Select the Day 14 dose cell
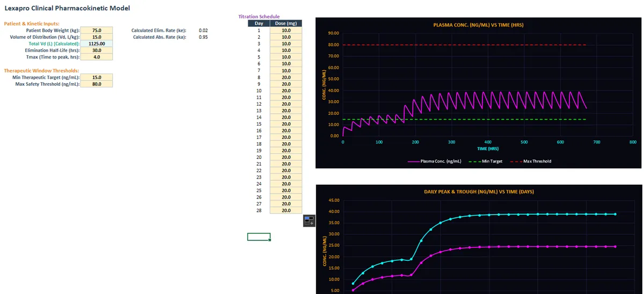Screen dimensions: 644x294 (x=286, y=117)
